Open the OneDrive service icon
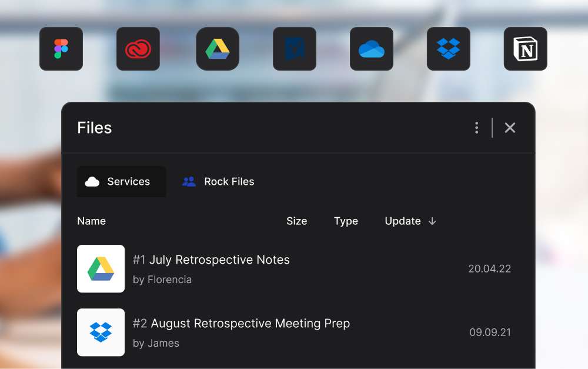 (x=372, y=49)
